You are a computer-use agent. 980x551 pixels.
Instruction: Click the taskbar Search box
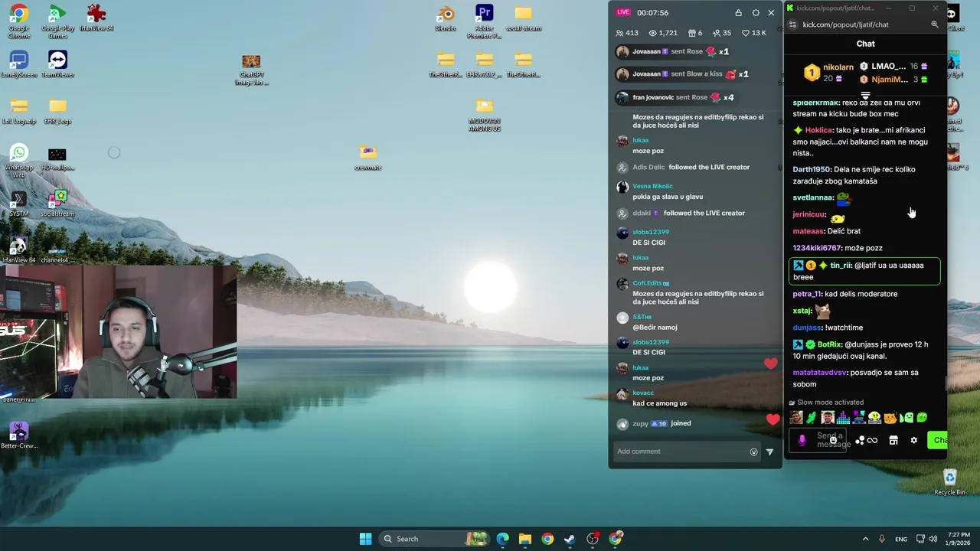[x=433, y=539]
